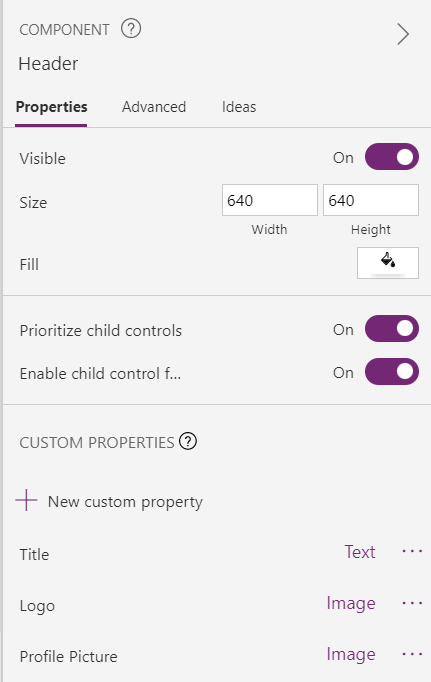Open the Ideas tab
The width and height of the screenshot is (431, 682).
point(239,107)
